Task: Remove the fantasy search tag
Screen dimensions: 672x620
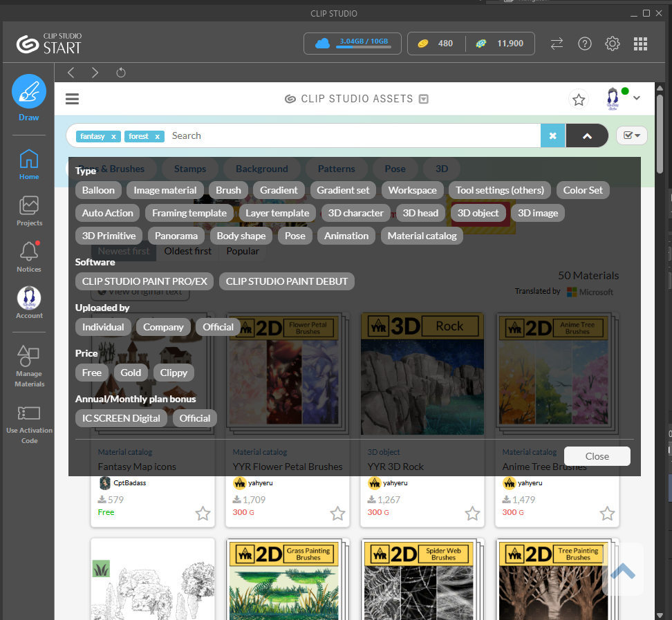Action: (x=113, y=136)
